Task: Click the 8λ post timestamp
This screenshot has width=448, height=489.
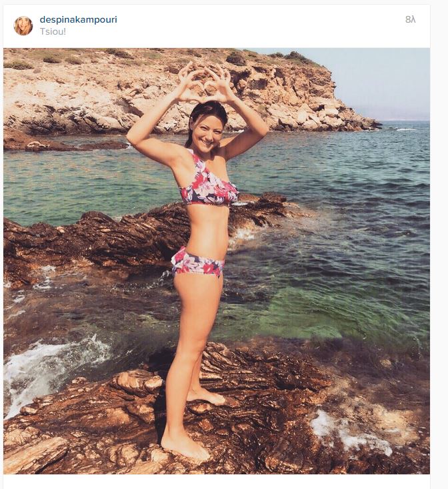Action: point(410,19)
